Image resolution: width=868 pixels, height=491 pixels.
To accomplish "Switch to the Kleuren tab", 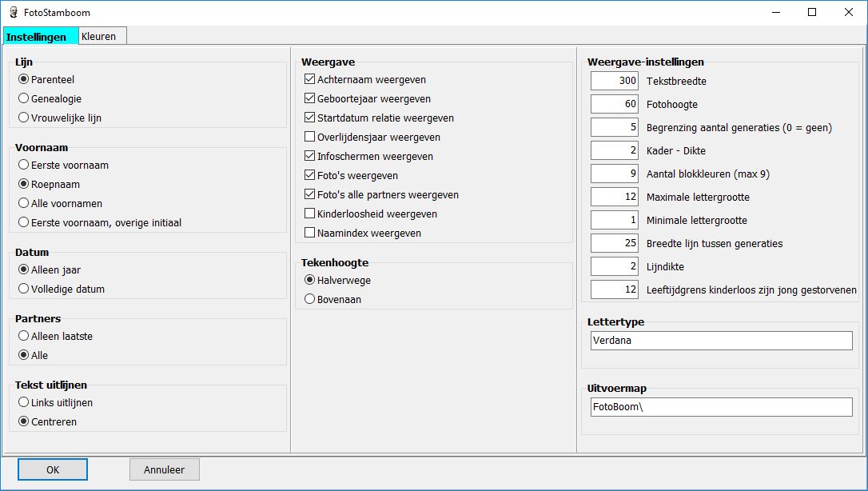I will tap(98, 36).
